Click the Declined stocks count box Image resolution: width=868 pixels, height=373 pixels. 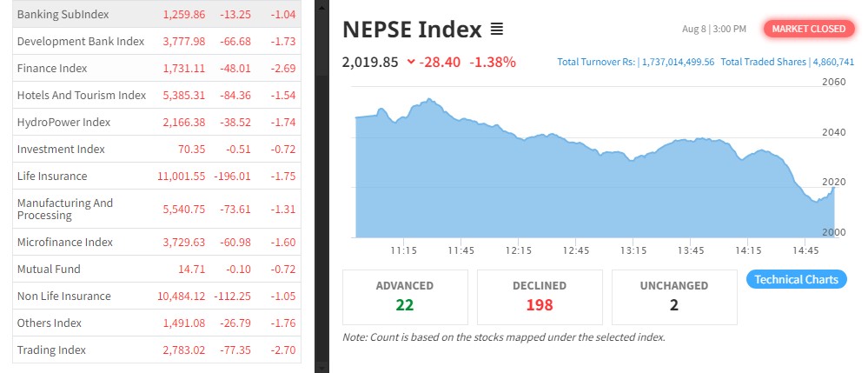[539, 296]
